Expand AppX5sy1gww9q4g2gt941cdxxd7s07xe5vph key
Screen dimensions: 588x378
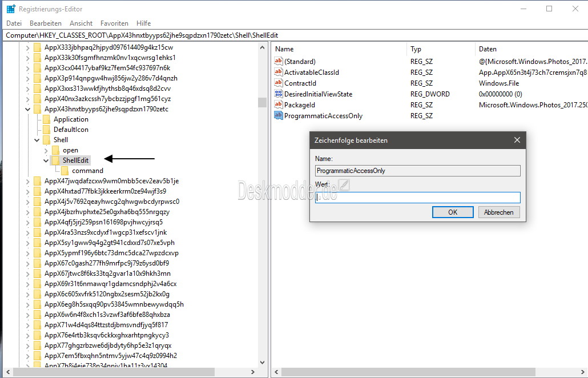click(28, 243)
